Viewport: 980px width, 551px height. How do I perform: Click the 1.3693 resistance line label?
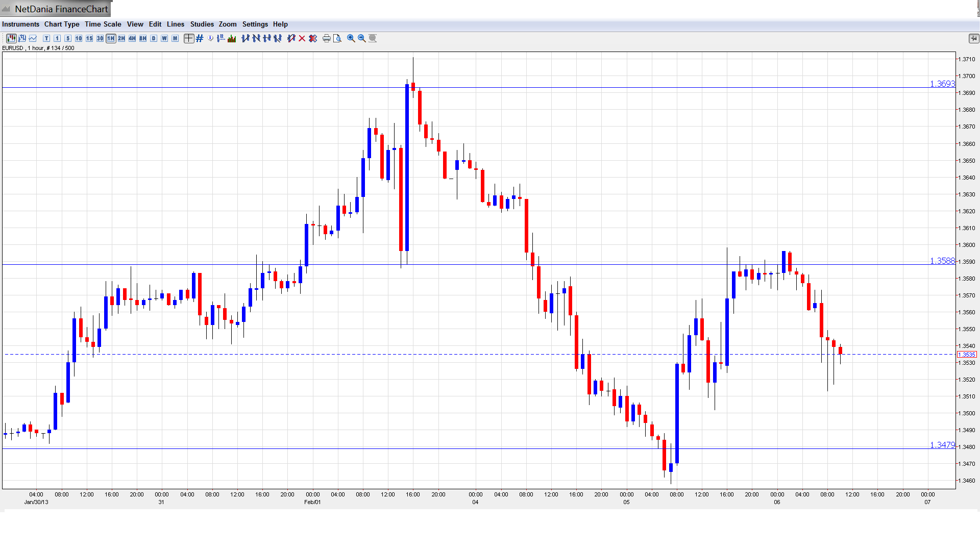[x=942, y=84]
